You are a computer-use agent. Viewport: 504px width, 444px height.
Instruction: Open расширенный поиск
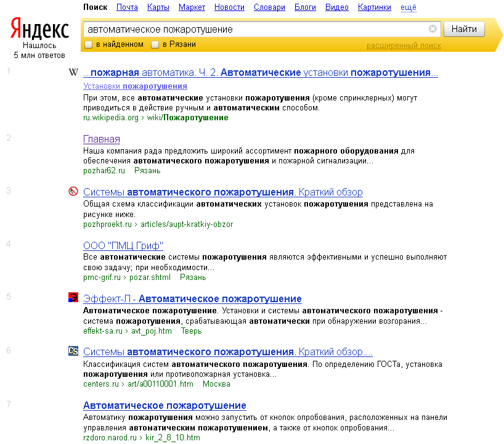404,45
